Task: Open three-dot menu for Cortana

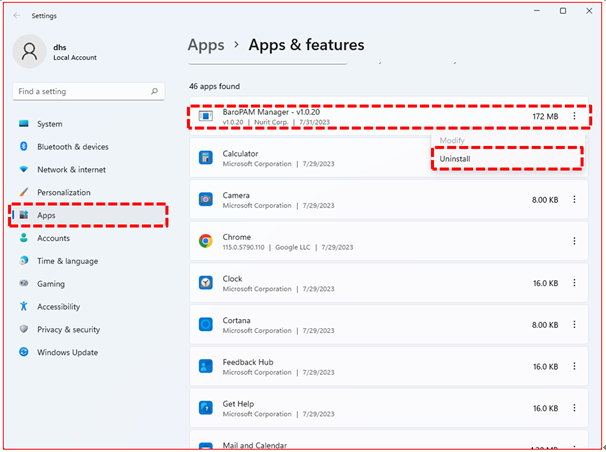Action: (574, 325)
